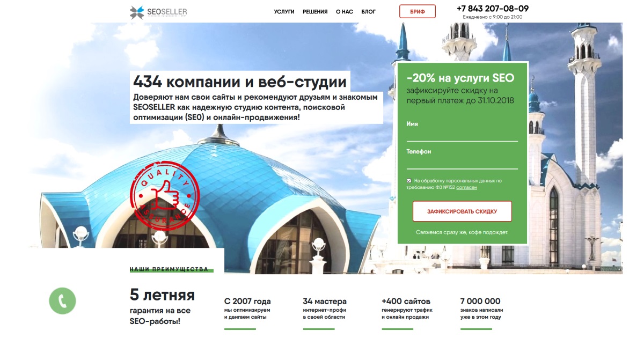Click the согласен link
This screenshot has width=644, height=338.
466,187
